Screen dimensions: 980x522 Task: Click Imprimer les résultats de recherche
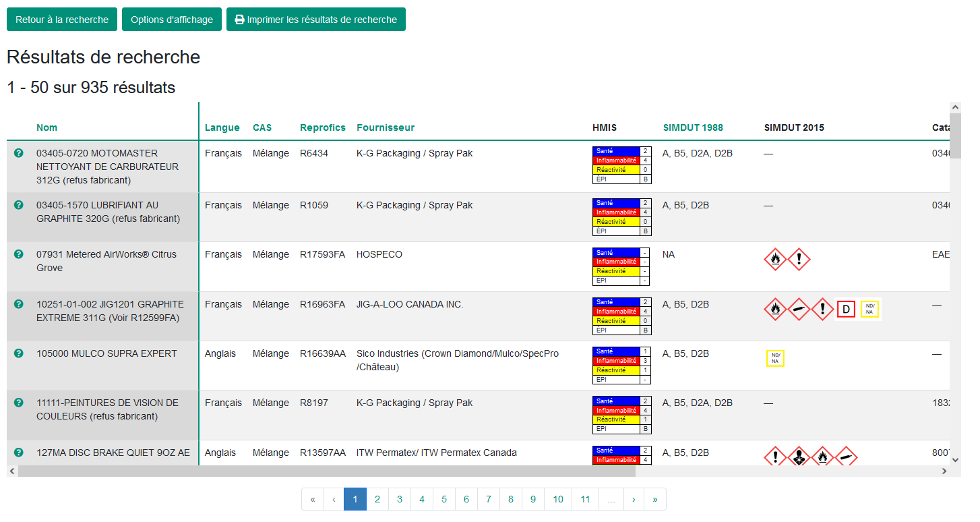click(316, 20)
